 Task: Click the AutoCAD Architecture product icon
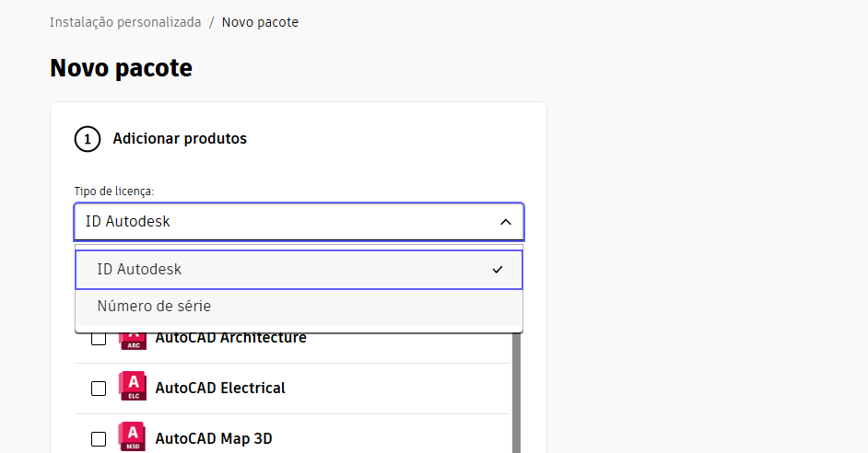(x=133, y=342)
